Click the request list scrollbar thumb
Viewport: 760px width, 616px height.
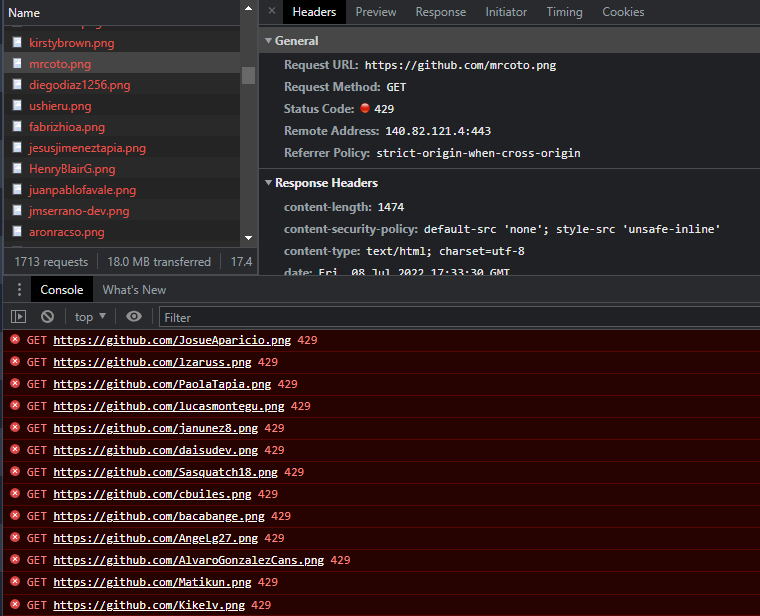248,76
